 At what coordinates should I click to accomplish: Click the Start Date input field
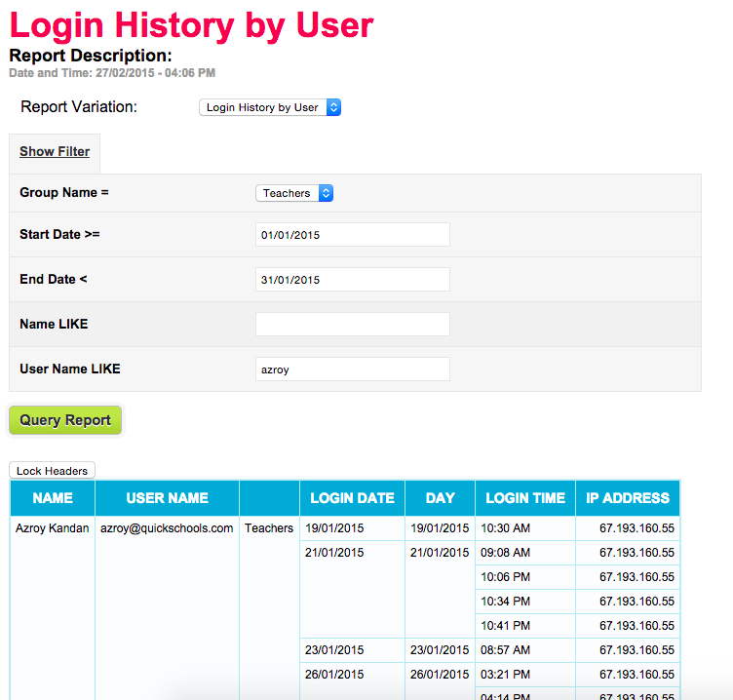pyautogui.click(x=352, y=235)
